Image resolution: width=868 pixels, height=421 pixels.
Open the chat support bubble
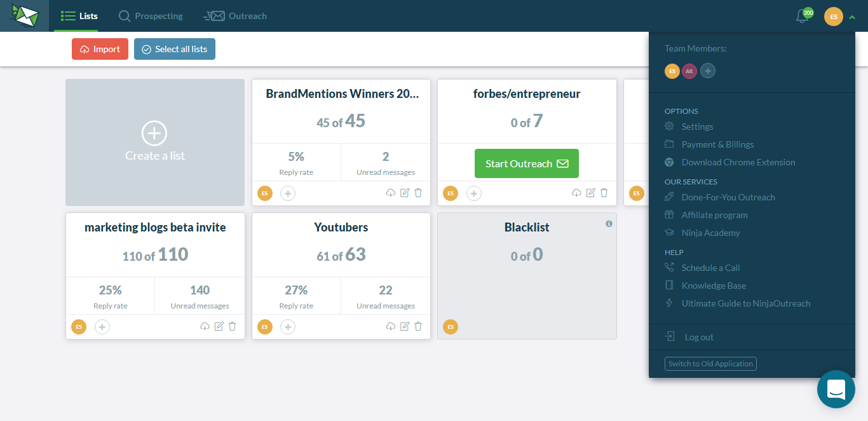836,389
